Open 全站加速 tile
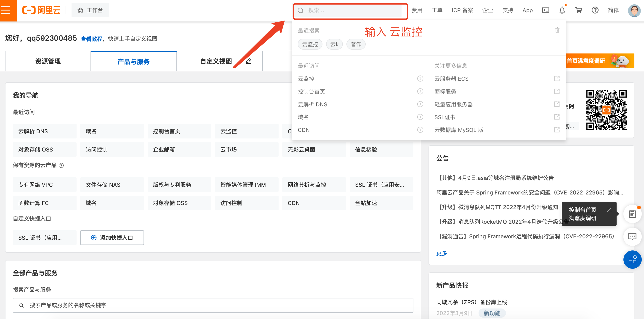Image resolution: width=644 pixels, height=319 pixels. (x=381, y=203)
